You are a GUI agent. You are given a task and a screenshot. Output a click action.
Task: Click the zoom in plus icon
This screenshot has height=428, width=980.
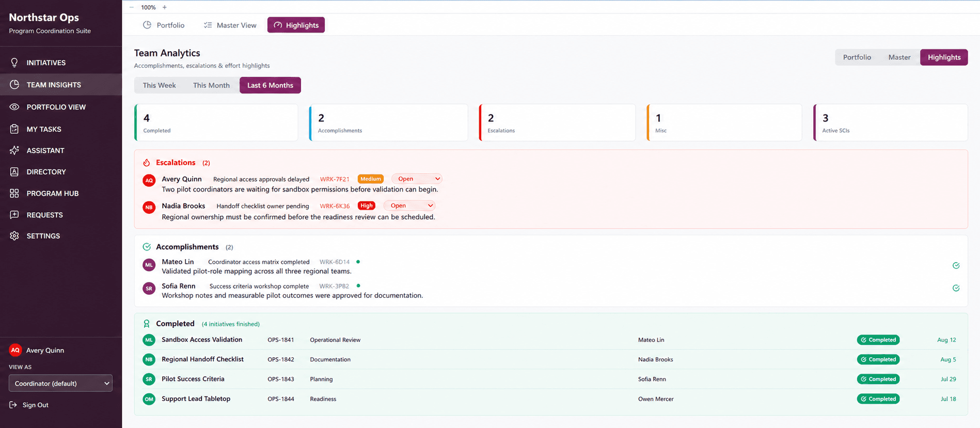pyautogui.click(x=165, y=7)
